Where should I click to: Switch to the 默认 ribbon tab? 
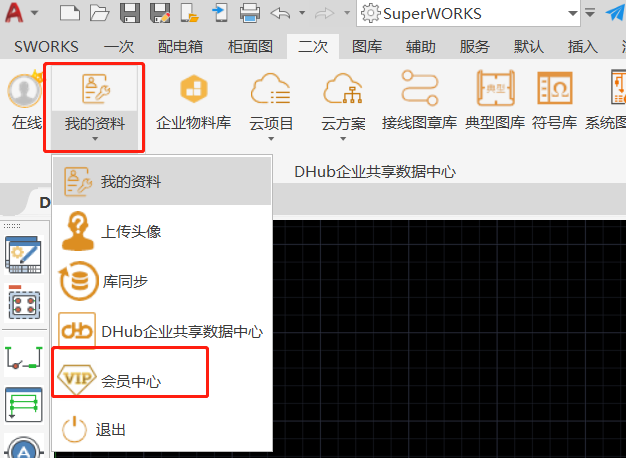(x=529, y=47)
